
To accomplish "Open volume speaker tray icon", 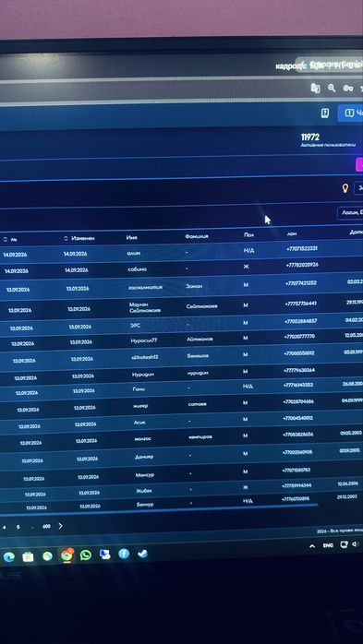I will click(355, 544).
